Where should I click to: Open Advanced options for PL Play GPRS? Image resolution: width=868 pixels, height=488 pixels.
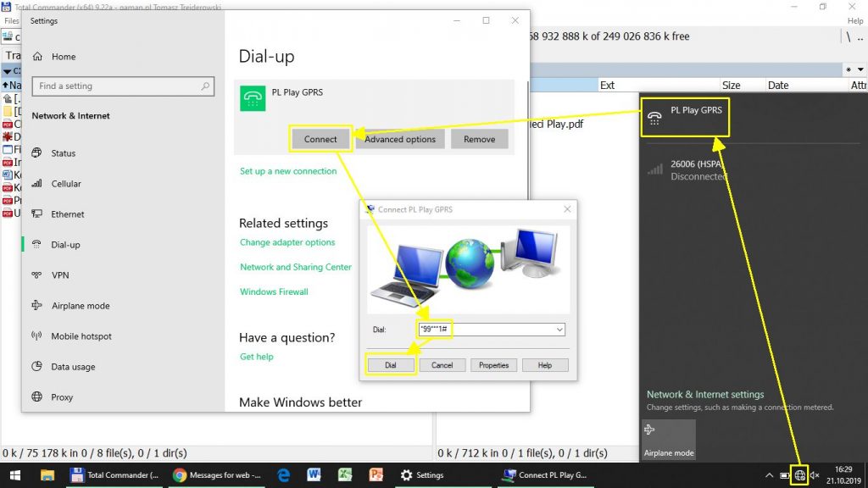[x=400, y=139]
